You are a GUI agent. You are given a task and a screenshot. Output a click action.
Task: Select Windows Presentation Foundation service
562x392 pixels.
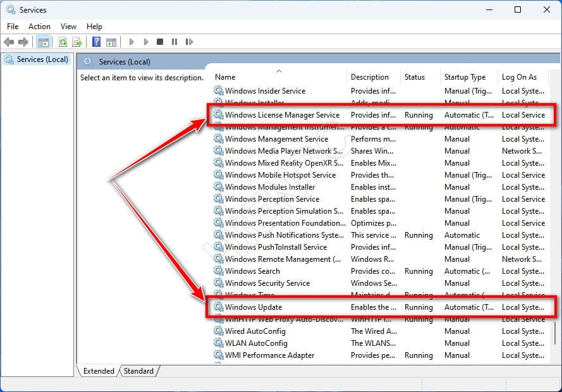tap(380, 223)
